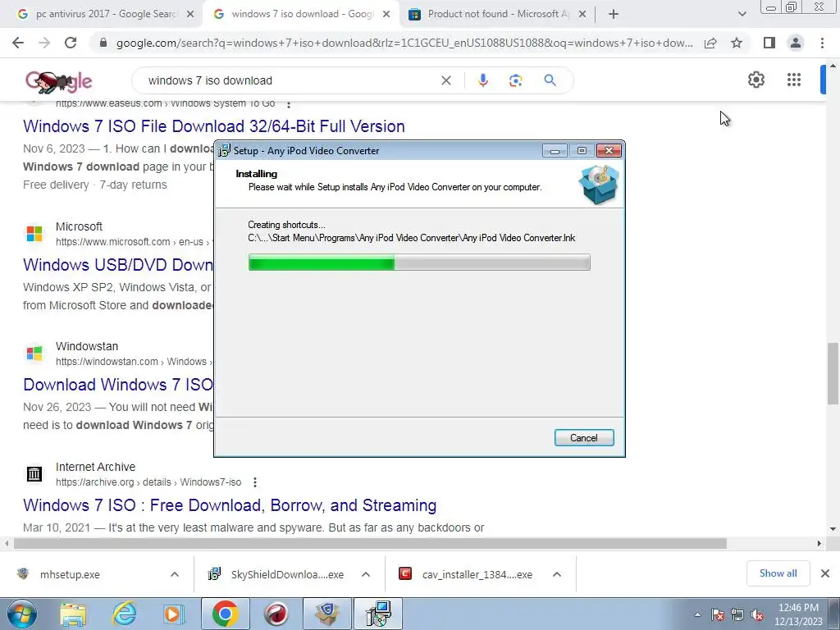Start voice search with microphone
This screenshot has width=840, height=630.
click(x=482, y=80)
